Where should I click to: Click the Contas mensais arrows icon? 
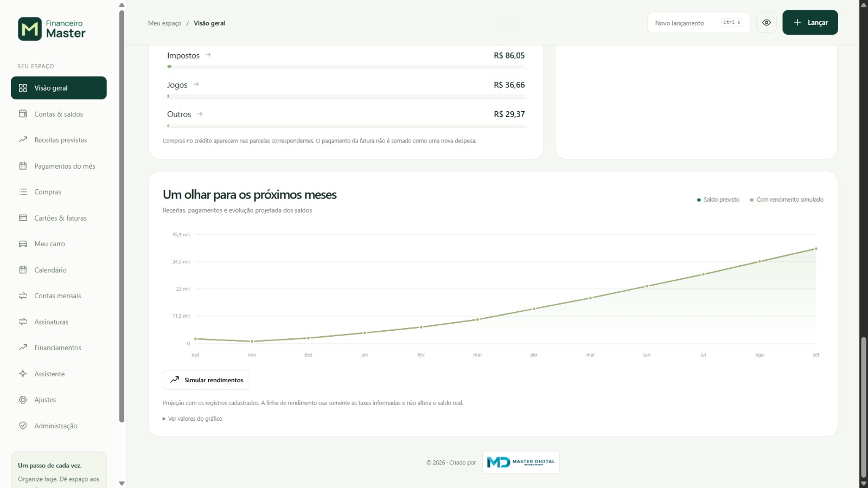click(23, 296)
